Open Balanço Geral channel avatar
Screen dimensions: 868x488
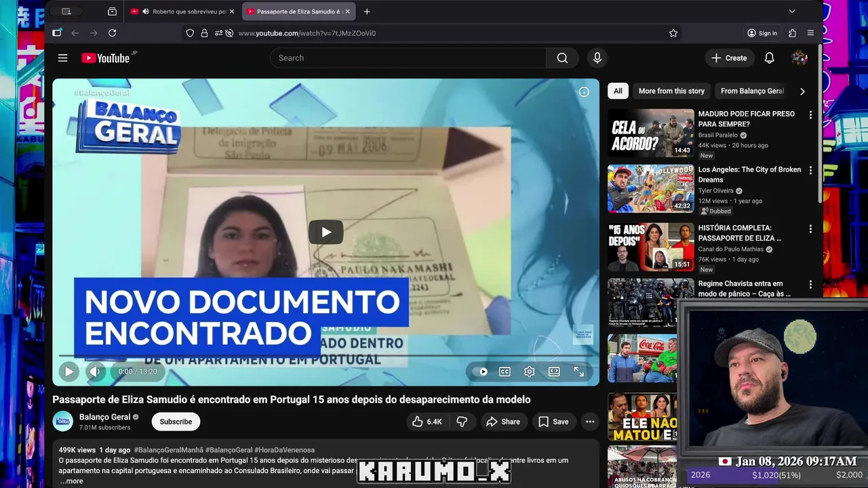point(63,422)
